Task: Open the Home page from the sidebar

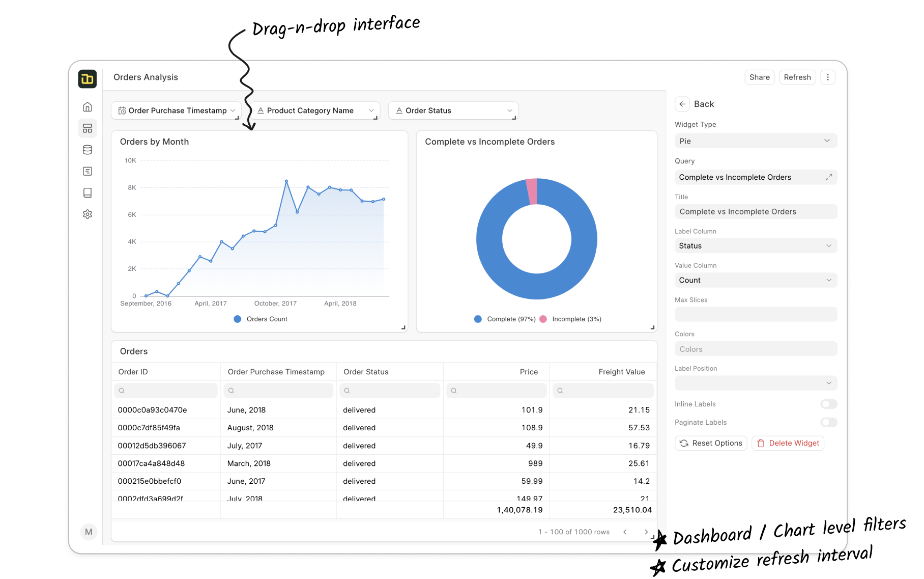Action: pyautogui.click(x=88, y=107)
